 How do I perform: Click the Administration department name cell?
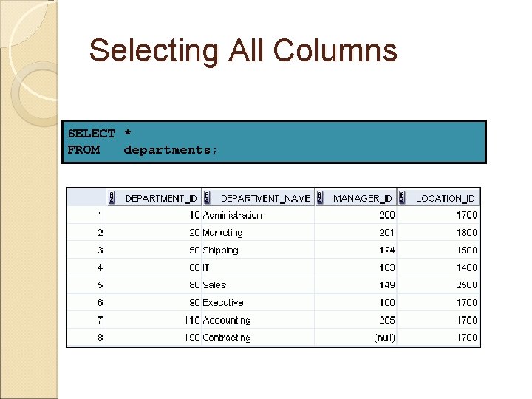258,215
